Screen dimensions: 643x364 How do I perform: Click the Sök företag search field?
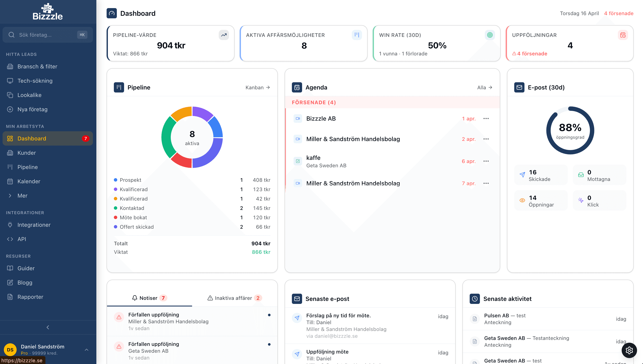coord(40,35)
